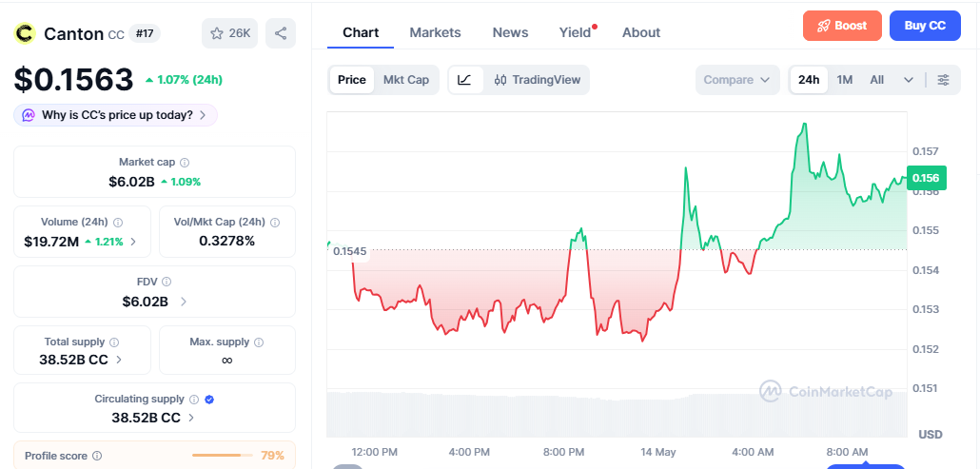Click the $19.72M volume value
Screen dimensions: 980x469
51,242
